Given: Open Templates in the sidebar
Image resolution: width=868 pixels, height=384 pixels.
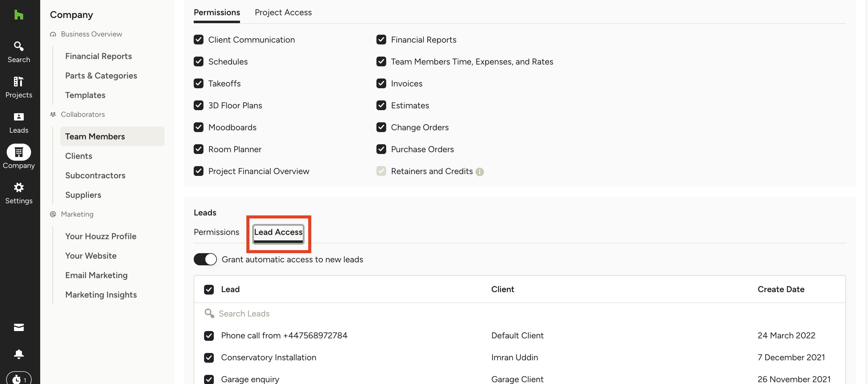Looking at the screenshot, I should [x=85, y=95].
